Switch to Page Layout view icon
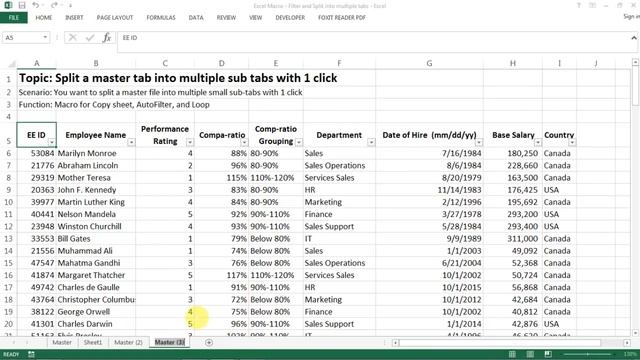Viewport: 640px width, 360px height. click(x=530, y=354)
